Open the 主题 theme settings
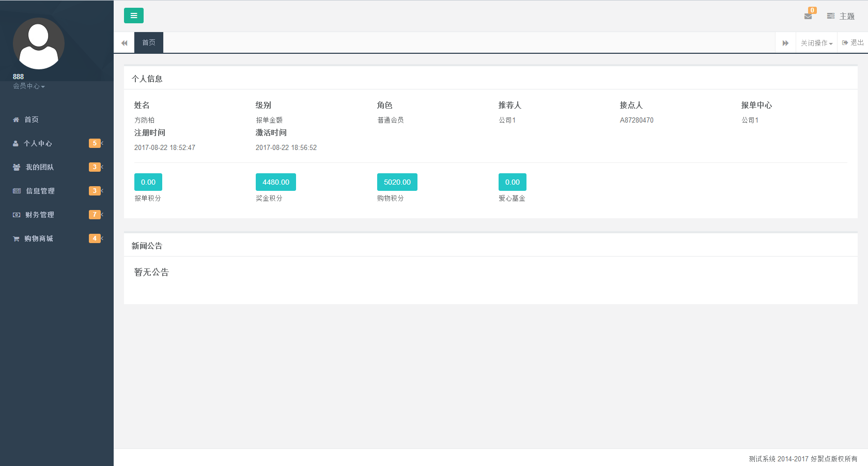This screenshot has height=466, width=868. coord(841,16)
